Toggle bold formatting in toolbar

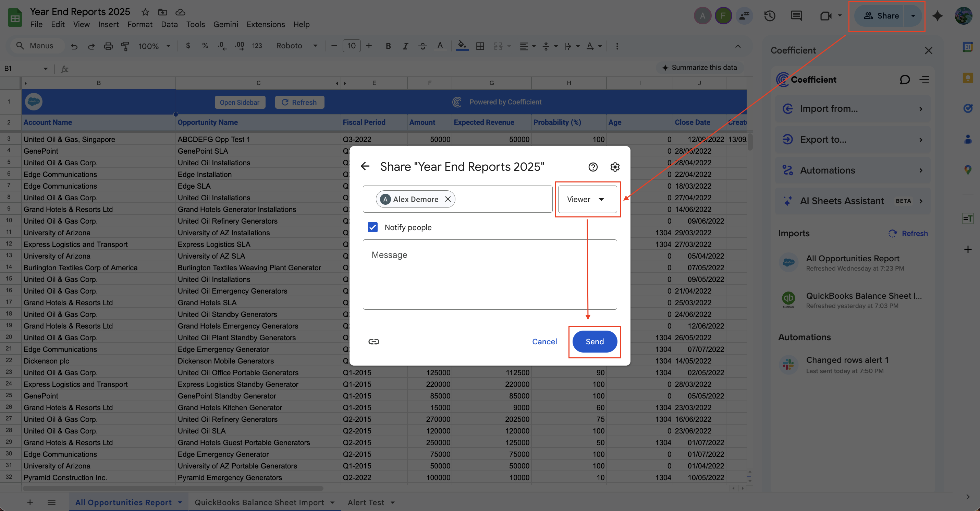coord(388,46)
